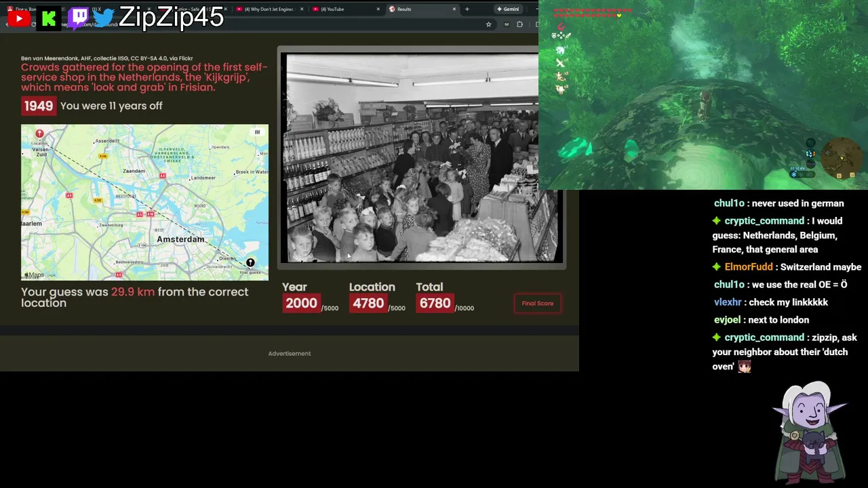Click the blue Twitter bird icon

[x=104, y=18]
